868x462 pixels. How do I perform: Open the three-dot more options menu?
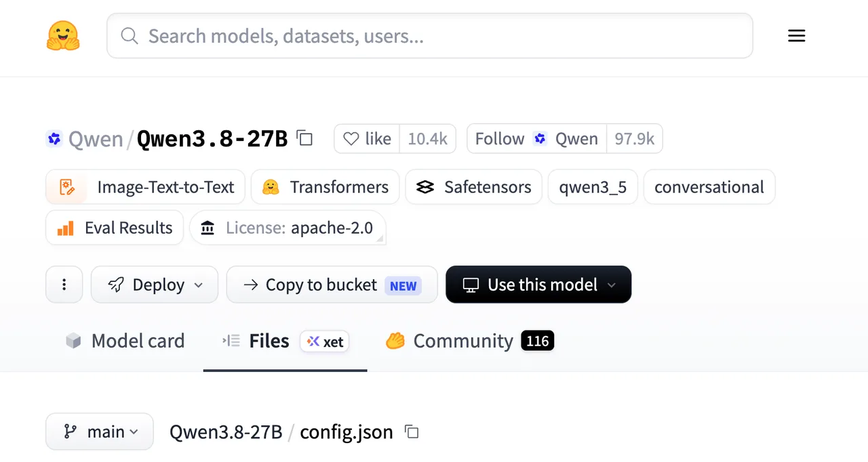pos(64,285)
